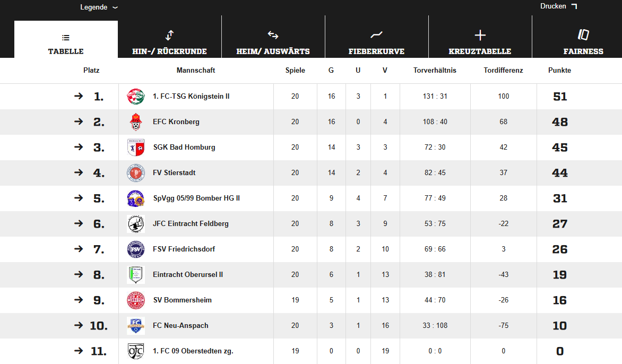Click the FSV Friedrichsdorf round badge

136,249
